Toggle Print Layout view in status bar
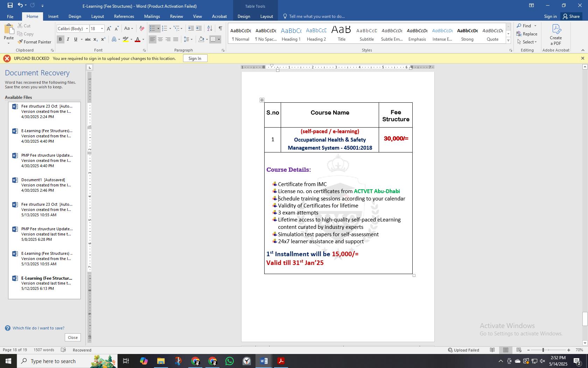 pos(506,350)
